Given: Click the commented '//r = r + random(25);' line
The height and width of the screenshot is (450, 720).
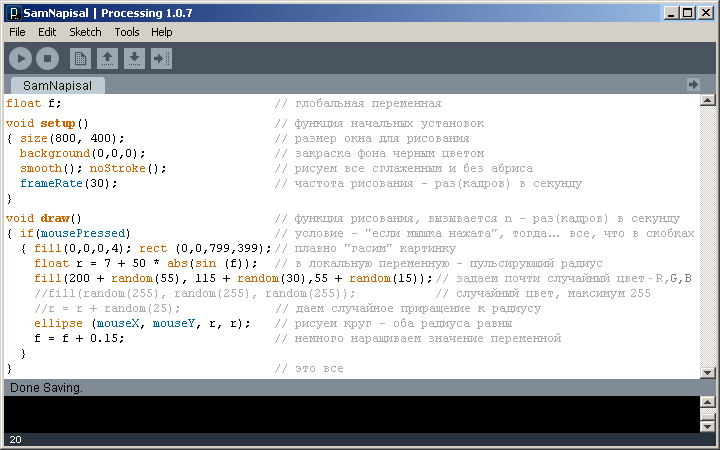Looking at the screenshot, I should [107, 309].
